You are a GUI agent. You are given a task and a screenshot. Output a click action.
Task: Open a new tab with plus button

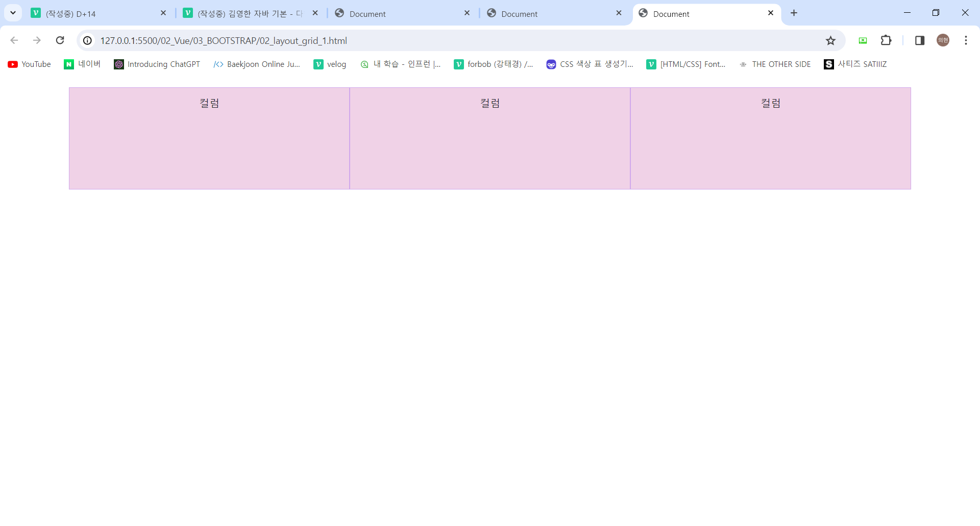(x=794, y=13)
